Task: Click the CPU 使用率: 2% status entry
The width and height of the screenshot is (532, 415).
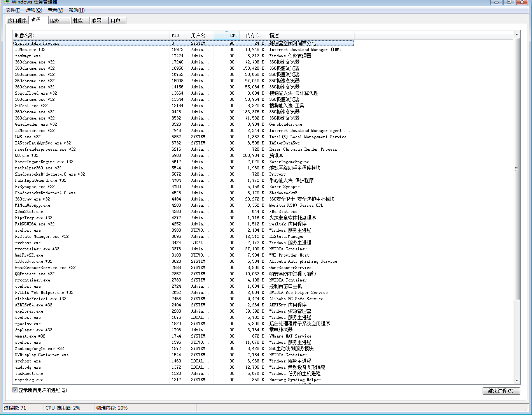Action: tap(63, 408)
